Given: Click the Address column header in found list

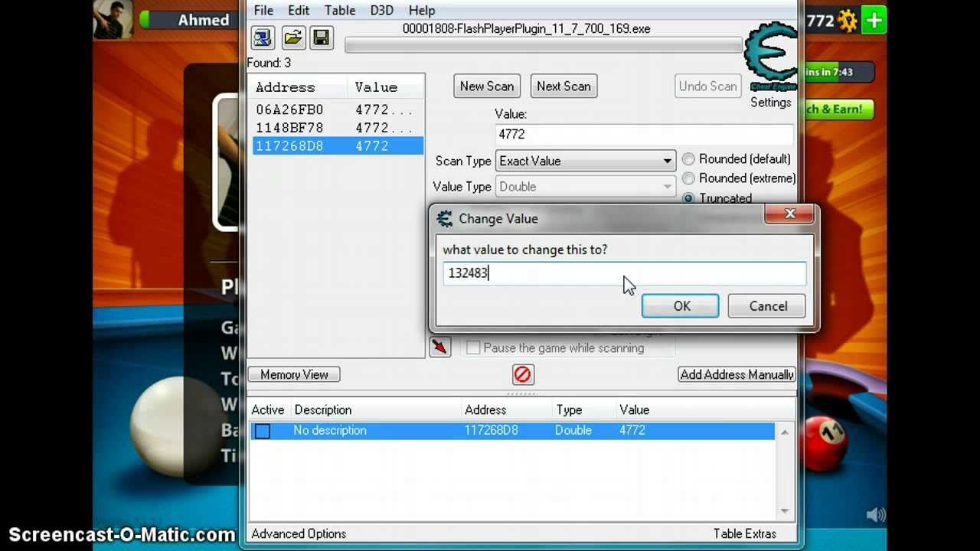Looking at the screenshot, I should point(299,87).
